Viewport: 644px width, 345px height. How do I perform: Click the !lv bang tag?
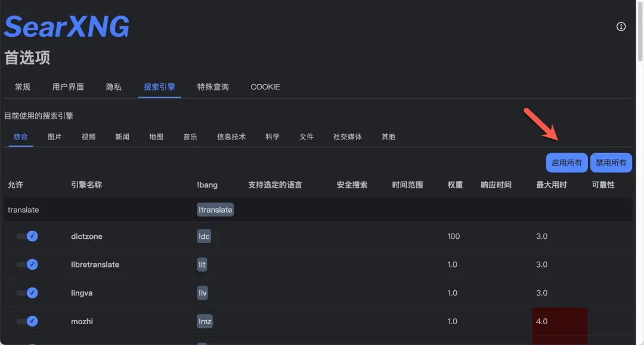202,293
